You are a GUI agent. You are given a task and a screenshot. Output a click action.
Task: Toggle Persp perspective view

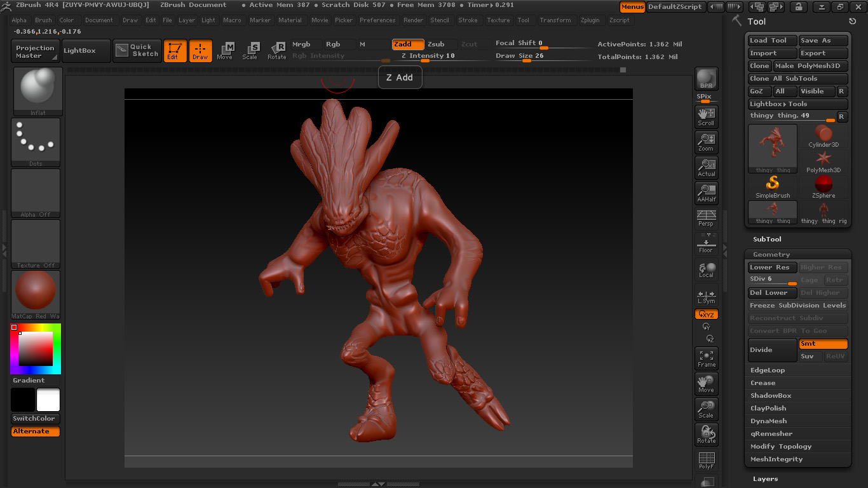click(706, 217)
